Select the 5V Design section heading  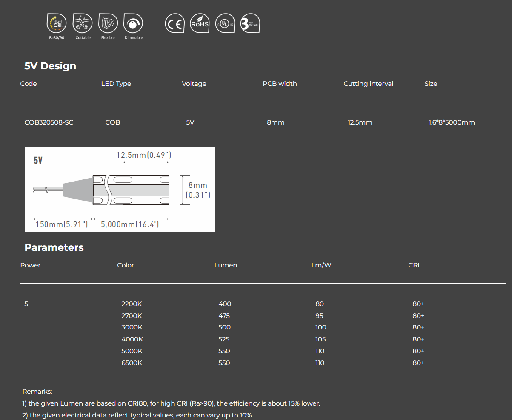pos(50,66)
